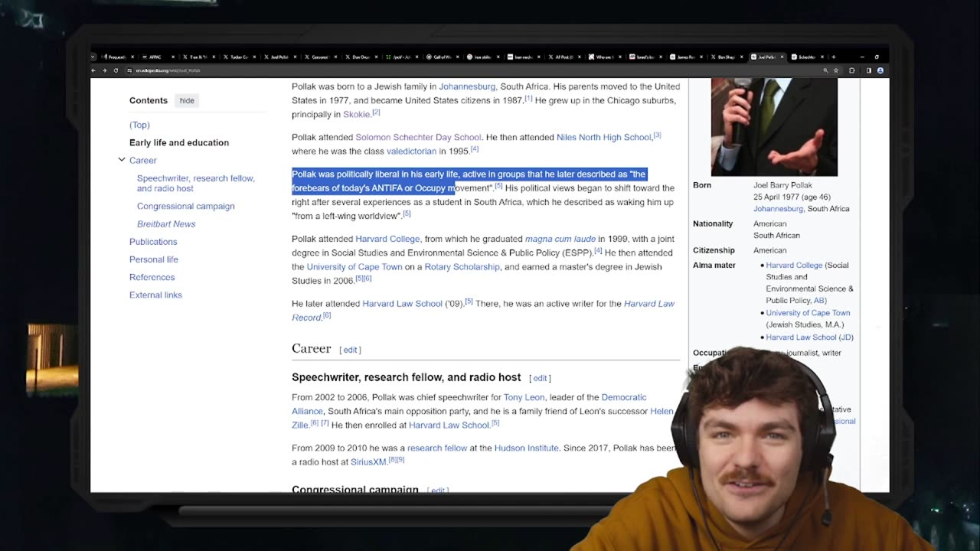This screenshot has height=551, width=980.
Task: Switch to the AIPAC tab
Action: (x=158, y=57)
